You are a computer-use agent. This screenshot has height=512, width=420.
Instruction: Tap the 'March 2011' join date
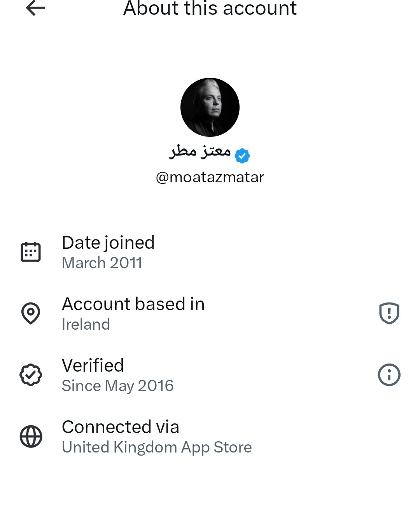(102, 263)
